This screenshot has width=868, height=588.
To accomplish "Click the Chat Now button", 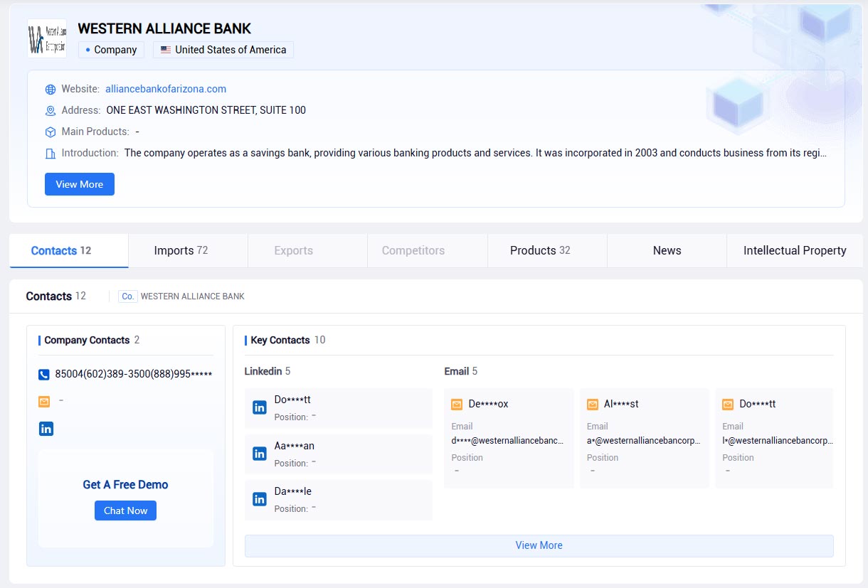I will click(x=125, y=511).
